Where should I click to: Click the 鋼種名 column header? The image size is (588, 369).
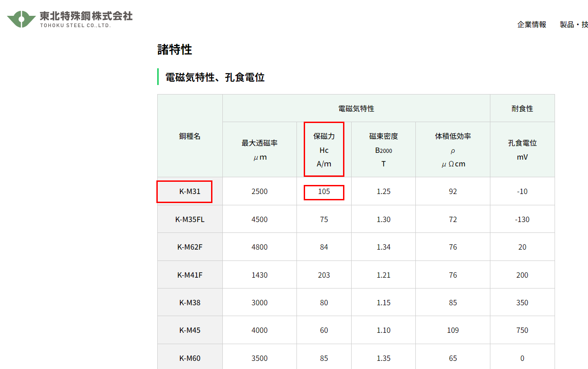point(190,136)
